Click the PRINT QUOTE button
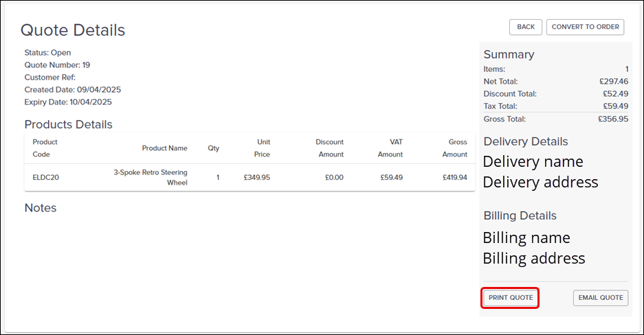 click(511, 297)
